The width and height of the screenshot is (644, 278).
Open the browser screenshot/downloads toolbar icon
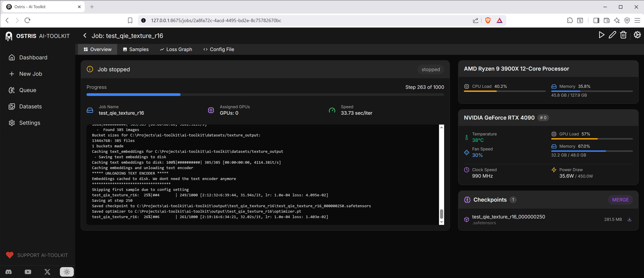(x=580, y=20)
